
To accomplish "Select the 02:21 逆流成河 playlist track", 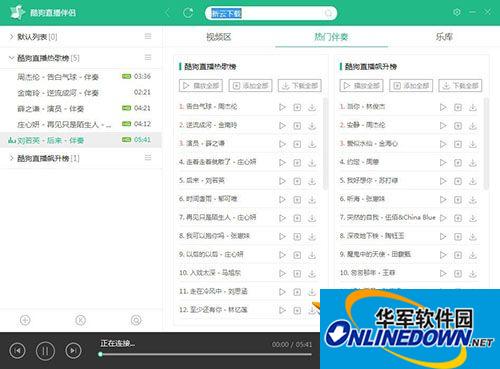I will tap(81, 93).
